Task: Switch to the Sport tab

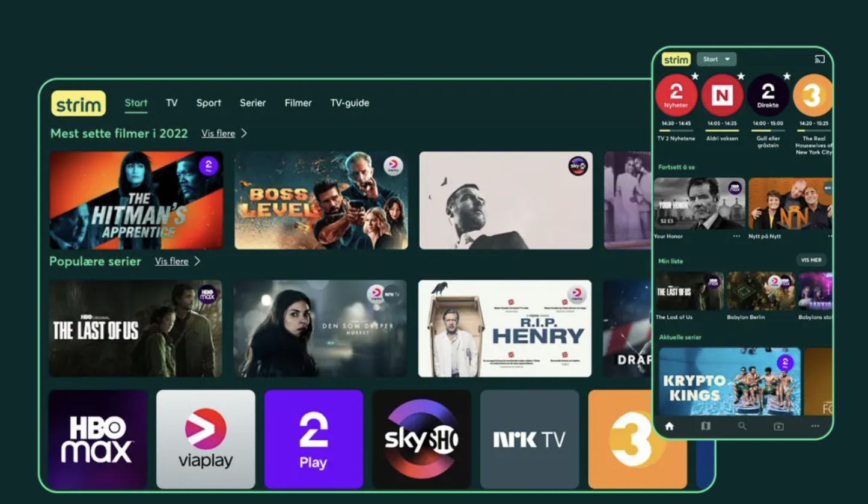Action: (209, 103)
